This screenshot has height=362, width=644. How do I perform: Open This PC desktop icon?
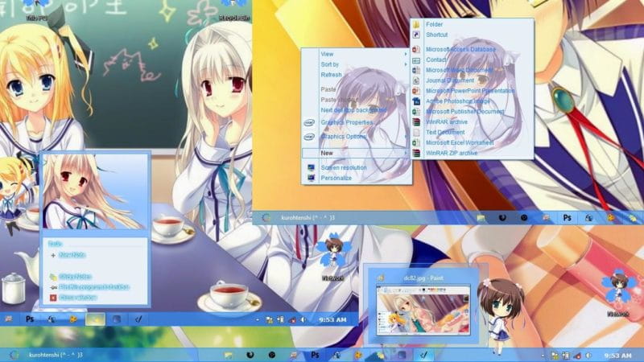(x=37, y=10)
